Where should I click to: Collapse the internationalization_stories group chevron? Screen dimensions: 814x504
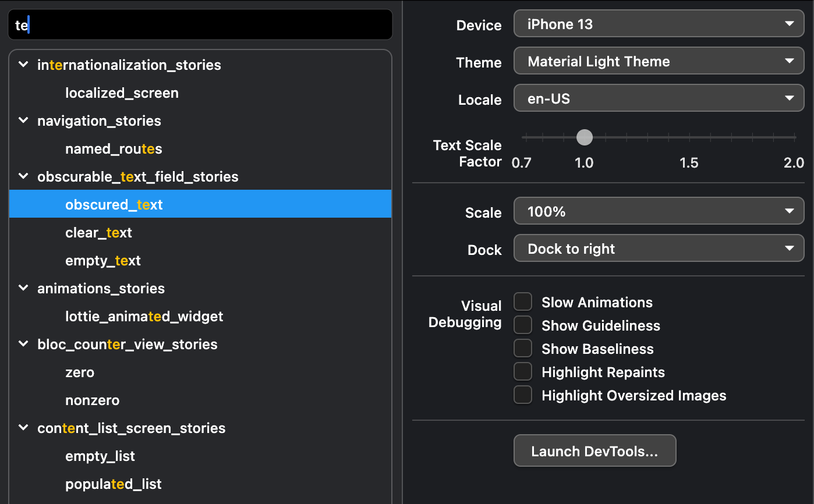(x=23, y=65)
